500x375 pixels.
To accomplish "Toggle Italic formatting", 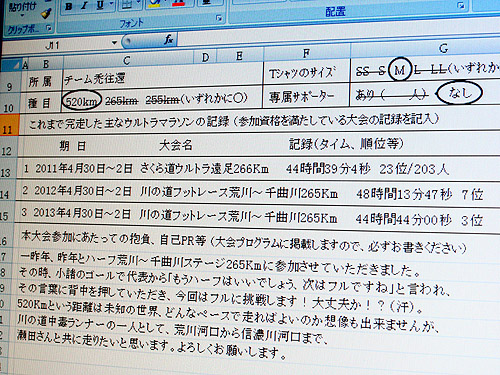I will click(x=84, y=6).
